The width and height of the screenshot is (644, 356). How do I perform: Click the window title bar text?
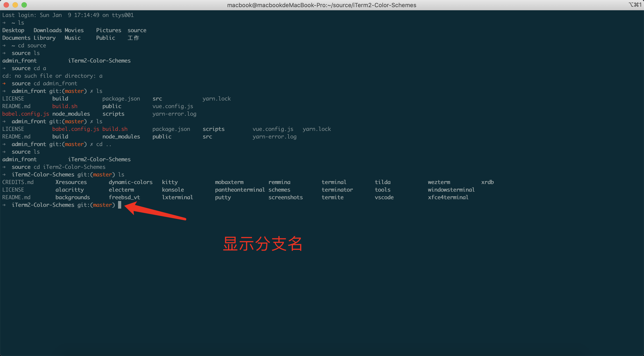322,5
